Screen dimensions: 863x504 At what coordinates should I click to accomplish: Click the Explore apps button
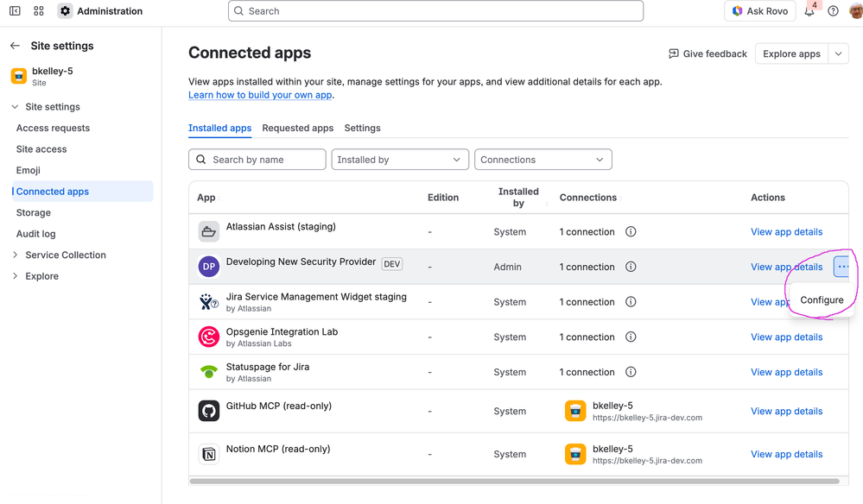tap(791, 54)
